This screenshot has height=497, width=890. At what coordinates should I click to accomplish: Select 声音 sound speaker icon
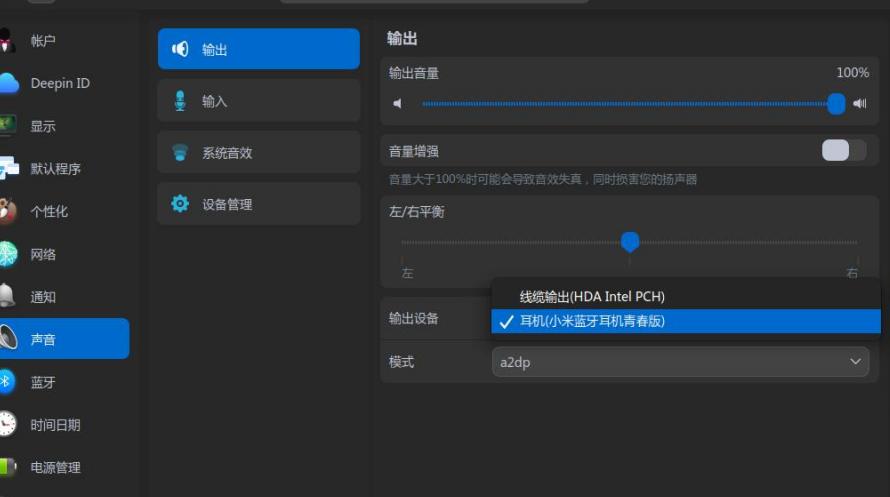pos(9,338)
